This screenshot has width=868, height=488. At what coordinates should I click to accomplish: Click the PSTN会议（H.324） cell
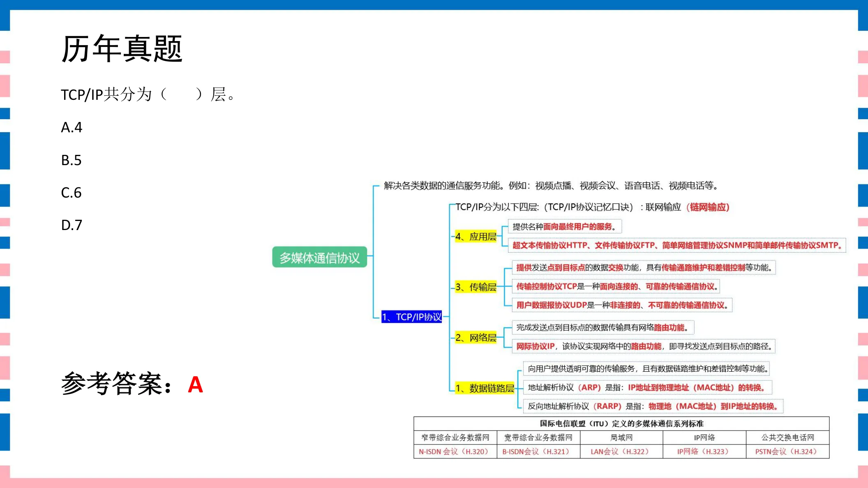click(x=788, y=451)
